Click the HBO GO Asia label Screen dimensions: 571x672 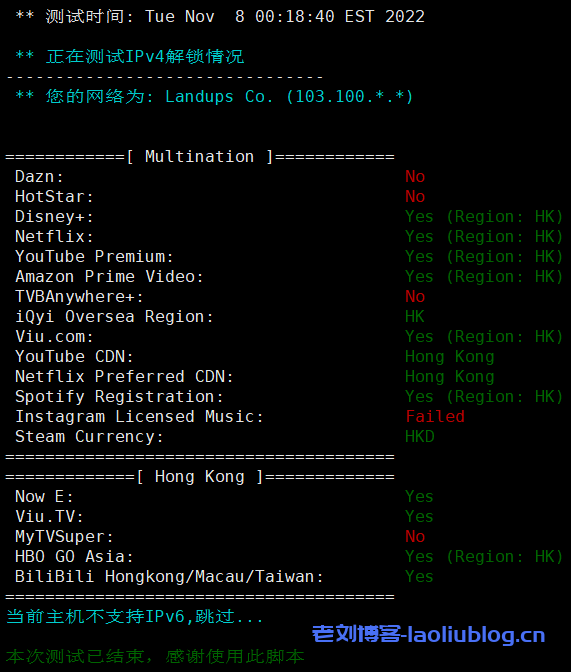[74, 557]
